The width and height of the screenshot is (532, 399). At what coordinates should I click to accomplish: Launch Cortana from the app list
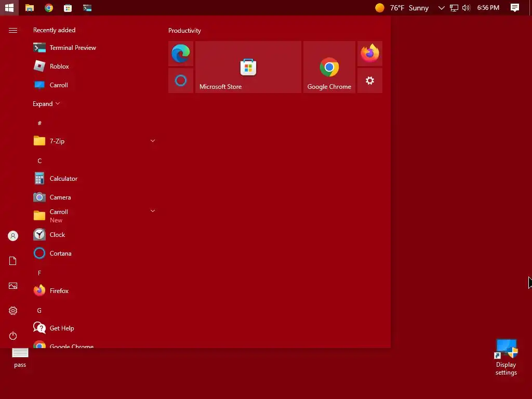[95, 253]
